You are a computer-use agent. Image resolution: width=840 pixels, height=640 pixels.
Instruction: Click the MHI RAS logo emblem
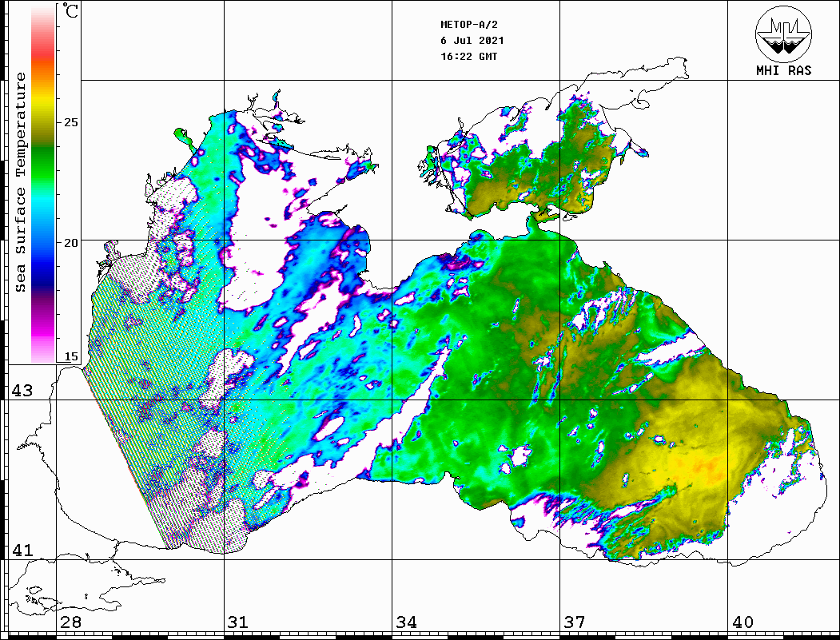(783, 34)
